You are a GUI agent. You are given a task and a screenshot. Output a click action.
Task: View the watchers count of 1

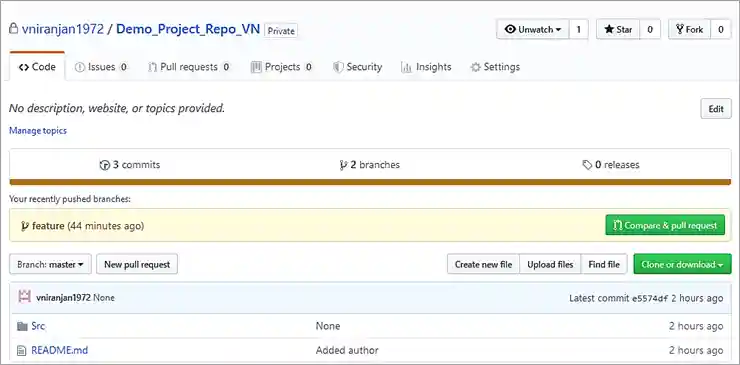pyautogui.click(x=579, y=29)
